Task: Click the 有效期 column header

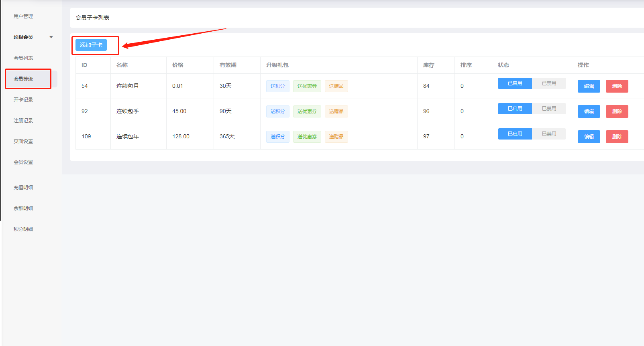Action: click(228, 65)
